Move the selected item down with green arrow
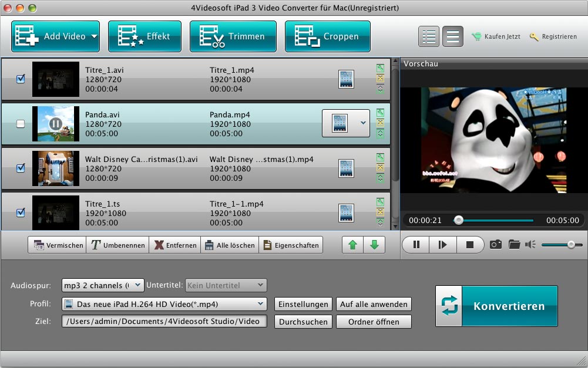Image resolution: width=588 pixels, height=368 pixels. [x=374, y=245]
